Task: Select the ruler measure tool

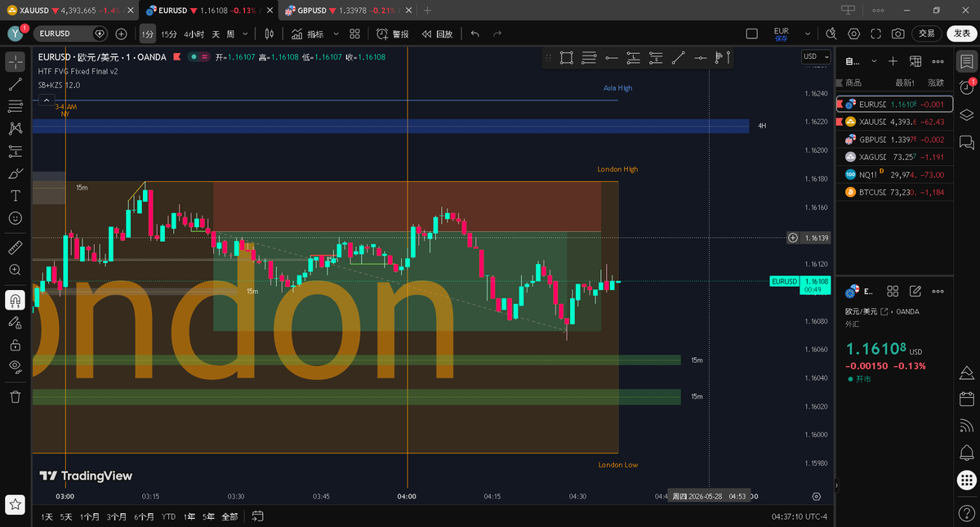Action: (15, 248)
